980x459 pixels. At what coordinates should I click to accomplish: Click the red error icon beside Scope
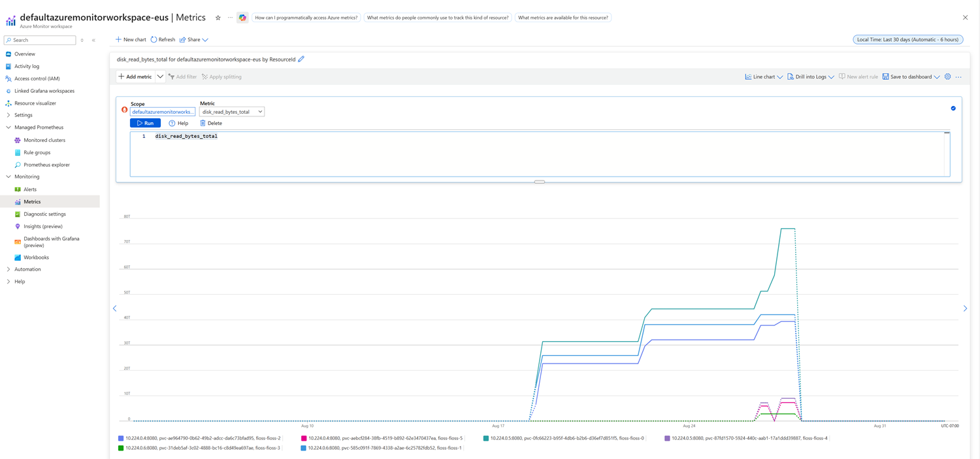click(124, 110)
